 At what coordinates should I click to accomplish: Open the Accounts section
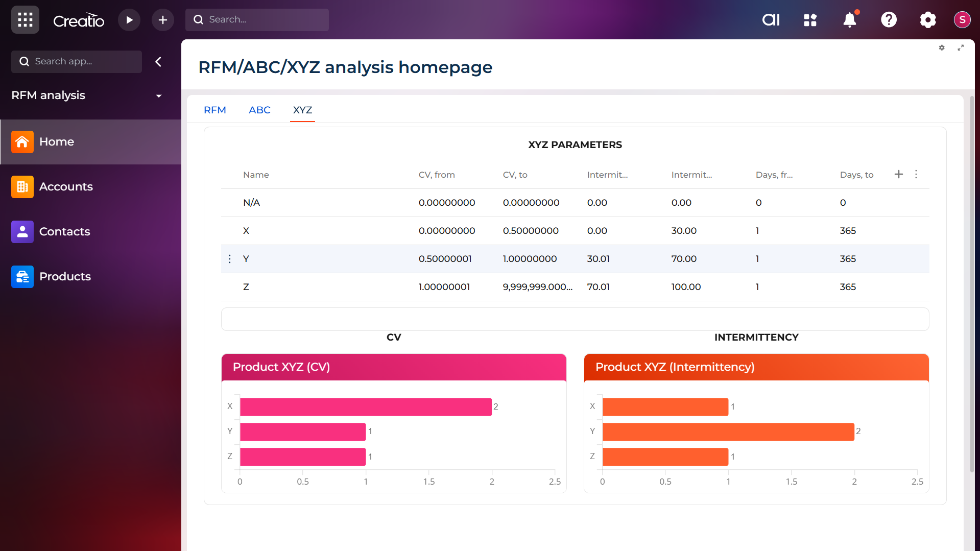[x=66, y=187]
